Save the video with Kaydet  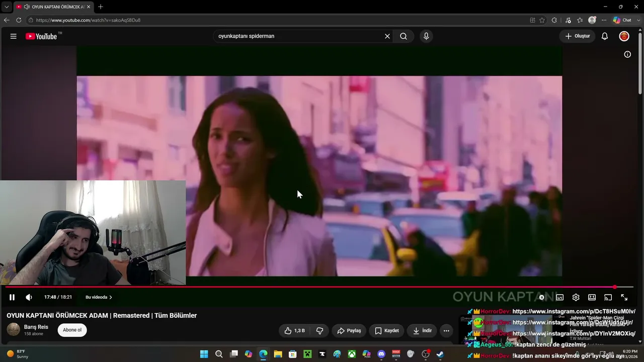pyautogui.click(x=386, y=330)
